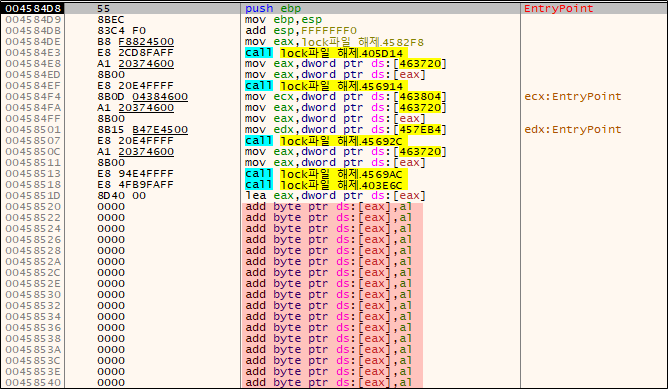This screenshot has height=389, width=668.
Task: Select address 004584D8 at the entry point row
Action: click(x=33, y=9)
